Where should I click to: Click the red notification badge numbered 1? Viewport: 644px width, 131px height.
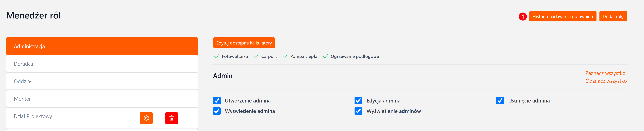[x=523, y=16]
